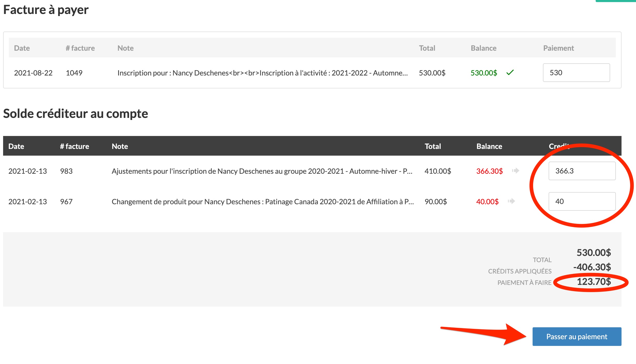Screen dimensions: 636x364
Task: Click the Paiement input field showing 530
Action: (x=576, y=73)
